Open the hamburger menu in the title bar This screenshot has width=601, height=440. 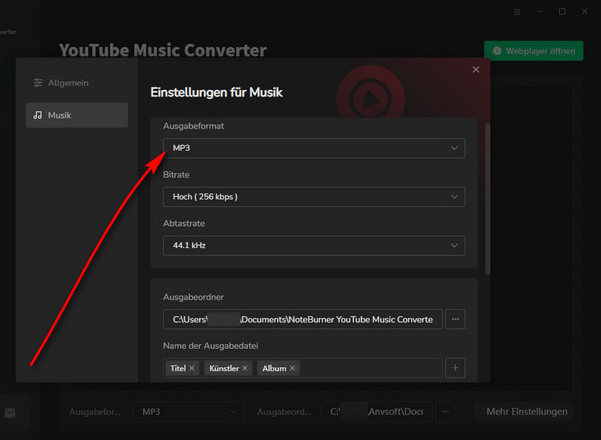[x=517, y=12]
